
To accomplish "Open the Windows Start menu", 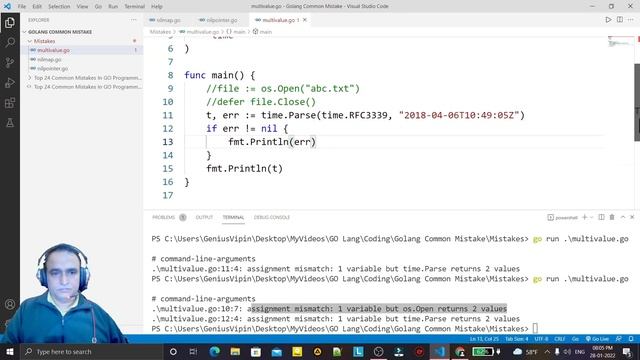I will pos(10,351).
